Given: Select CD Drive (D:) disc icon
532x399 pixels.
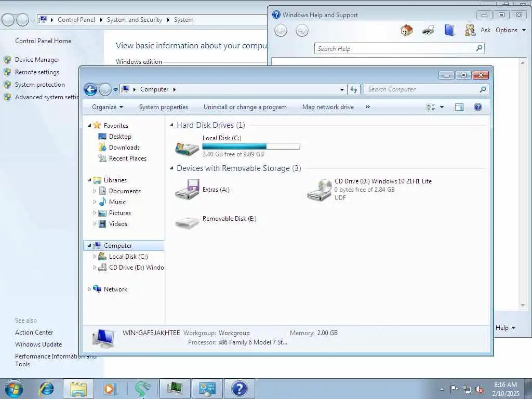Looking at the screenshot, I should coord(320,190).
